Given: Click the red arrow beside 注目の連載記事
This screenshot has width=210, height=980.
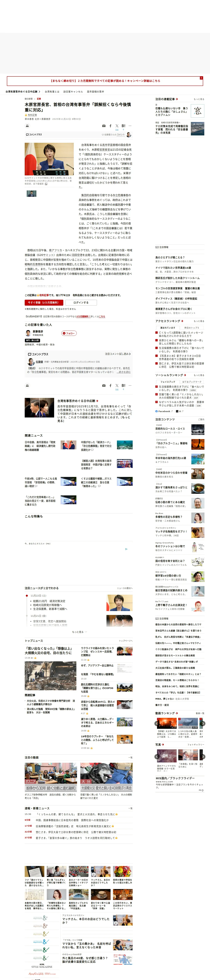Looking at the screenshot, I should click(177, 99).
